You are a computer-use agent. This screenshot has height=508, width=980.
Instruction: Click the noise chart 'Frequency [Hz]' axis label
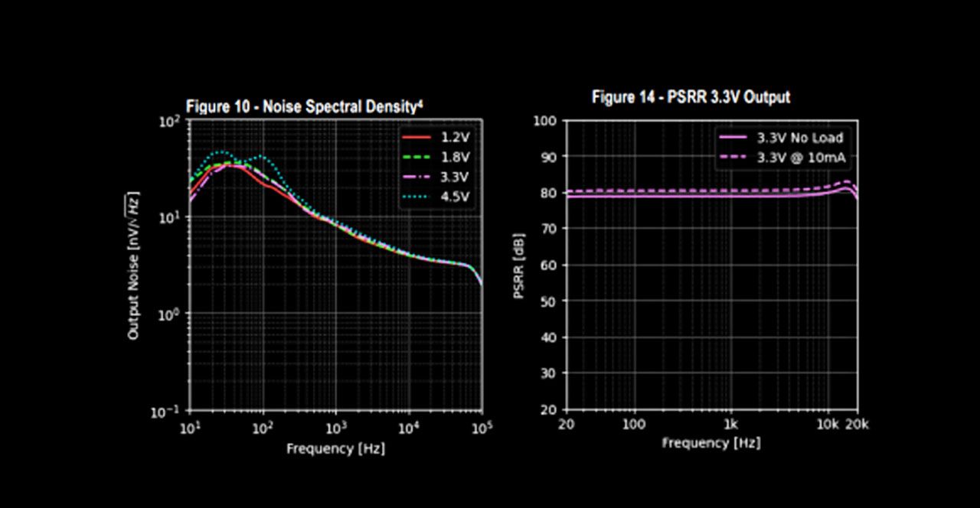335,448
